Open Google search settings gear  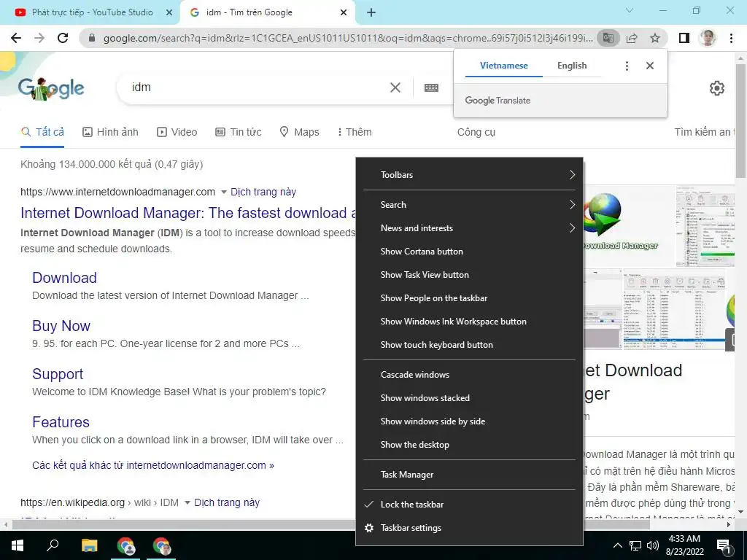pyautogui.click(x=717, y=88)
